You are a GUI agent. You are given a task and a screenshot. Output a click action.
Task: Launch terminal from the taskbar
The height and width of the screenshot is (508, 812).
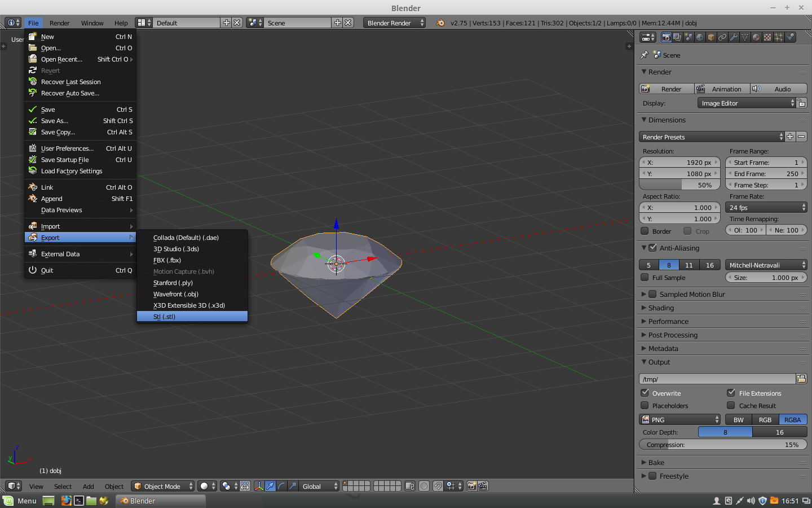tap(79, 501)
